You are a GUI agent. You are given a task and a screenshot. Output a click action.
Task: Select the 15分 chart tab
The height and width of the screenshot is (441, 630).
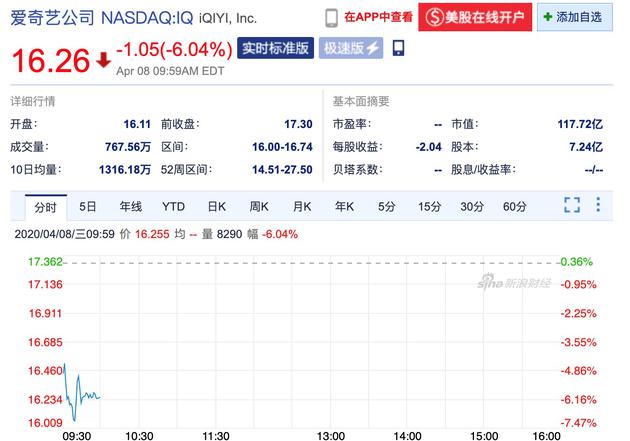point(430,207)
